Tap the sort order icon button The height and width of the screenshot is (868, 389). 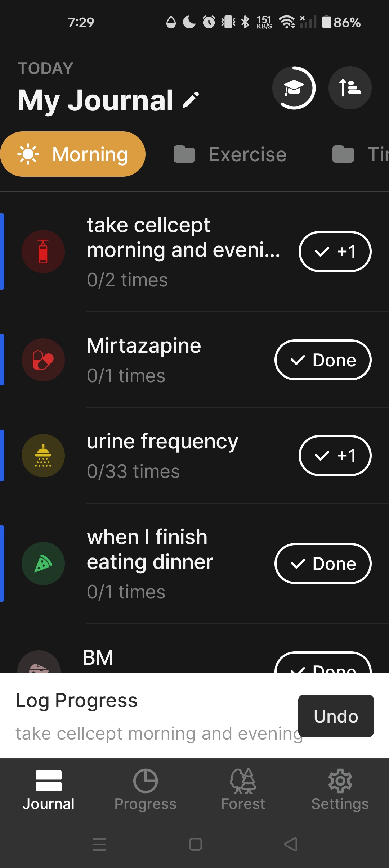click(x=350, y=88)
